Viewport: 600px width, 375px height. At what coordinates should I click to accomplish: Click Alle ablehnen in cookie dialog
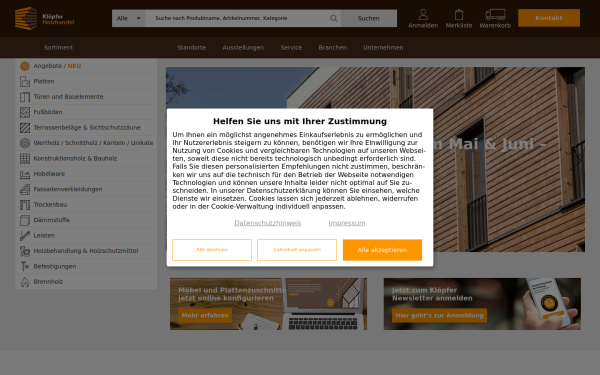(212, 250)
